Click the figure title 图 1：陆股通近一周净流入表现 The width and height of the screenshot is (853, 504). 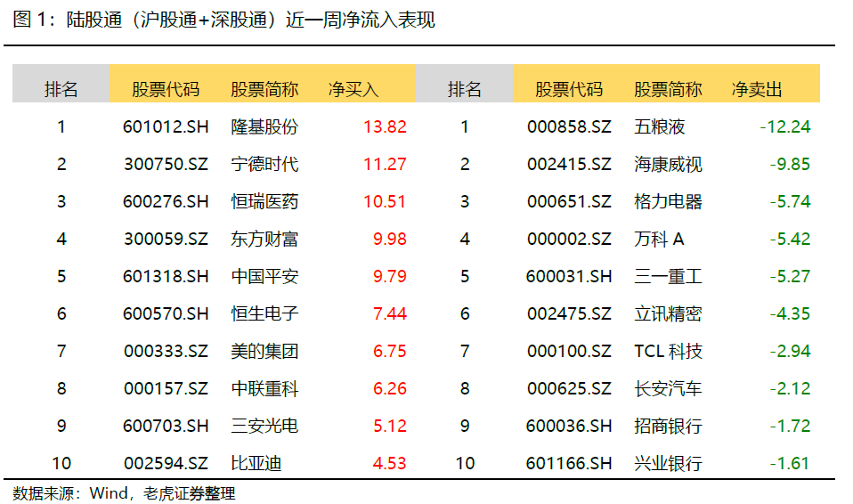click(223, 20)
